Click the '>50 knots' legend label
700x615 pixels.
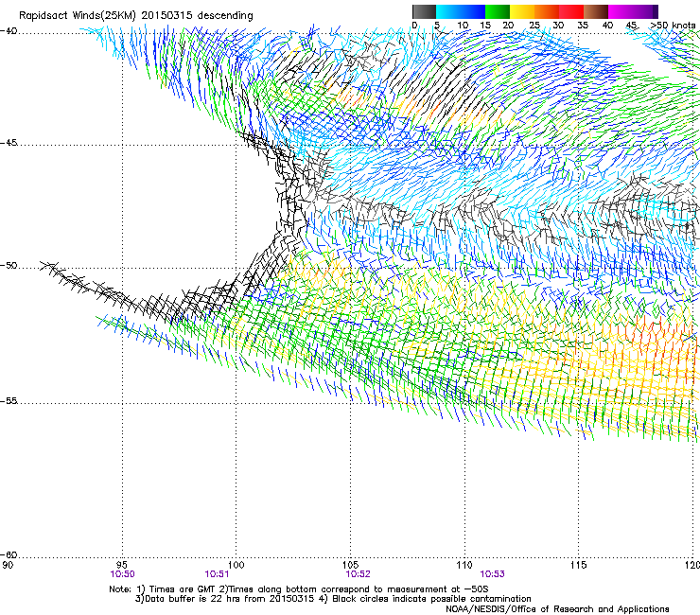click(x=673, y=26)
